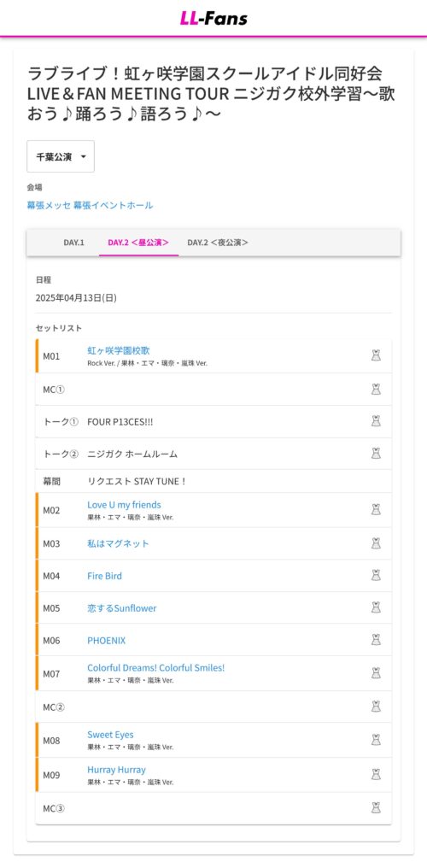Click costume icon on the MC③ row
Viewport: 427px width, 868px height.
click(x=376, y=807)
